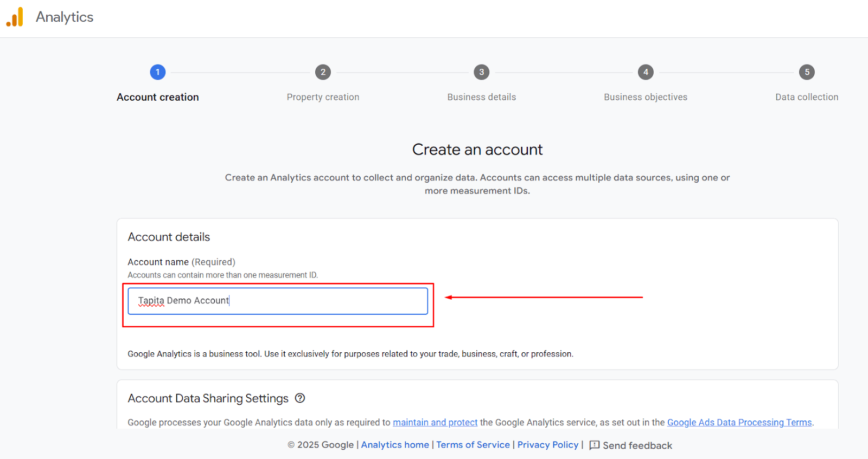
Task: Go to Business objectives step label
Action: [646, 97]
